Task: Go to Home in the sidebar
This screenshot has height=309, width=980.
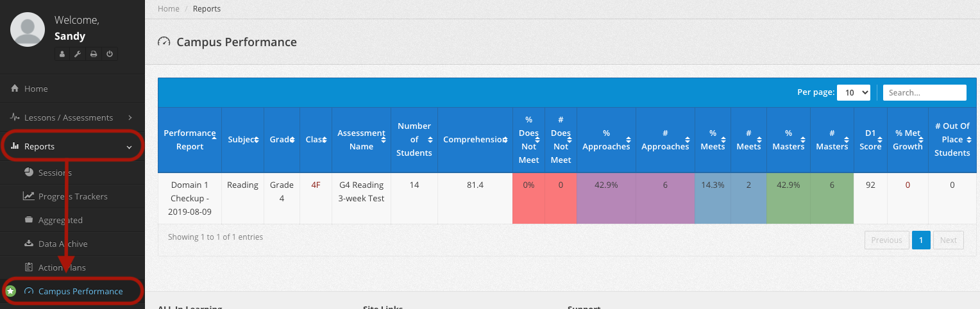Action: (x=36, y=89)
